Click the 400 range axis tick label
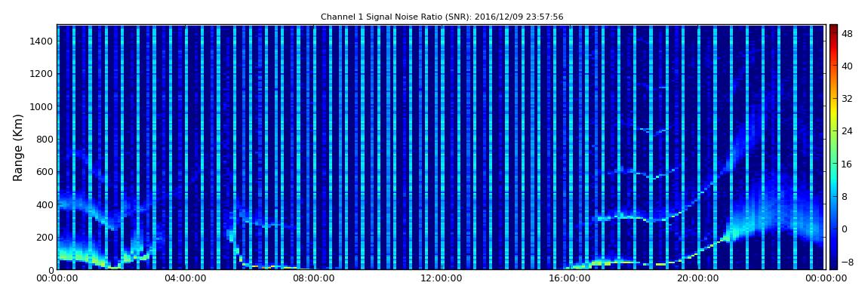The width and height of the screenshot is (868, 307). (45, 204)
